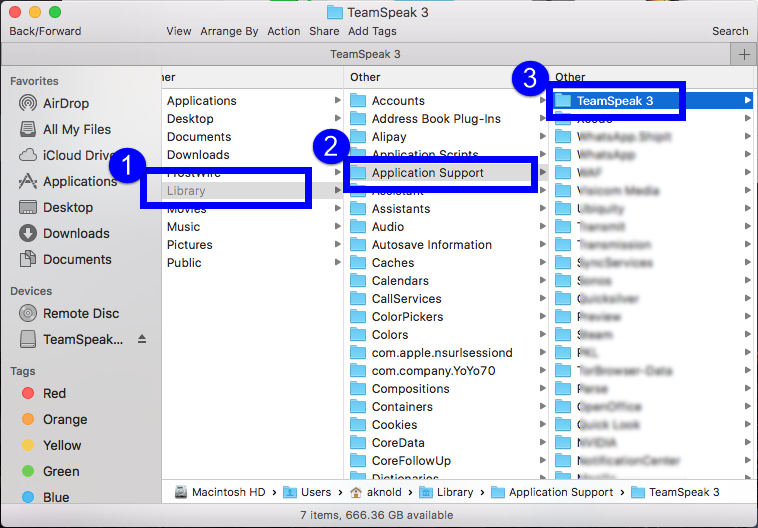Screen dimensions: 758x528
Task: Click the Search toolbar item
Action: pyautogui.click(x=730, y=31)
